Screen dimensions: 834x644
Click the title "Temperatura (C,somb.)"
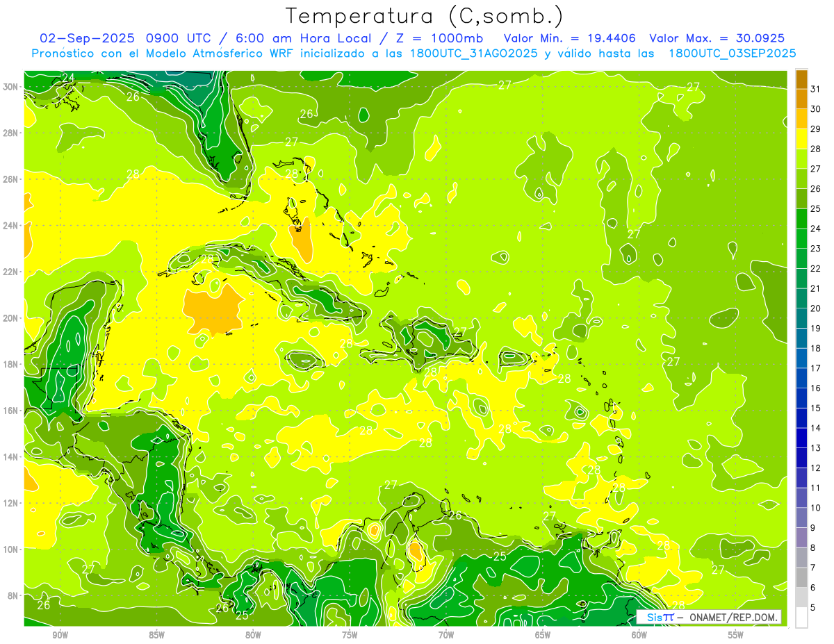pyautogui.click(x=425, y=16)
